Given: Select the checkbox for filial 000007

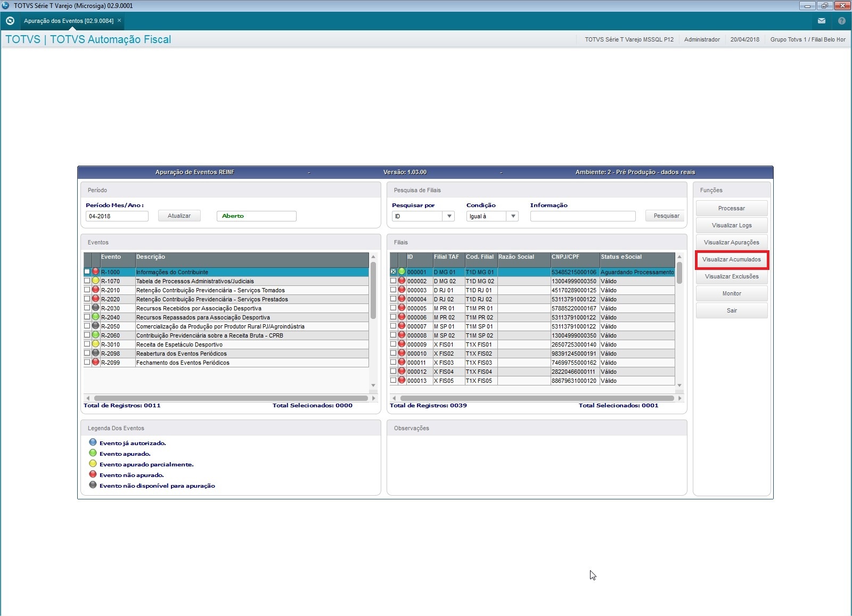Looking at the screenshot, I should 394,326.
